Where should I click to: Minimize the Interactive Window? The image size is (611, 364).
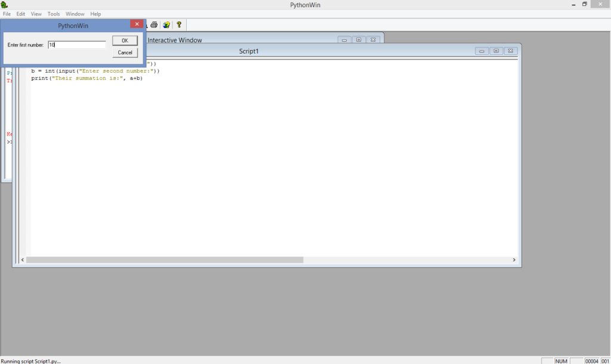[344, 40]
